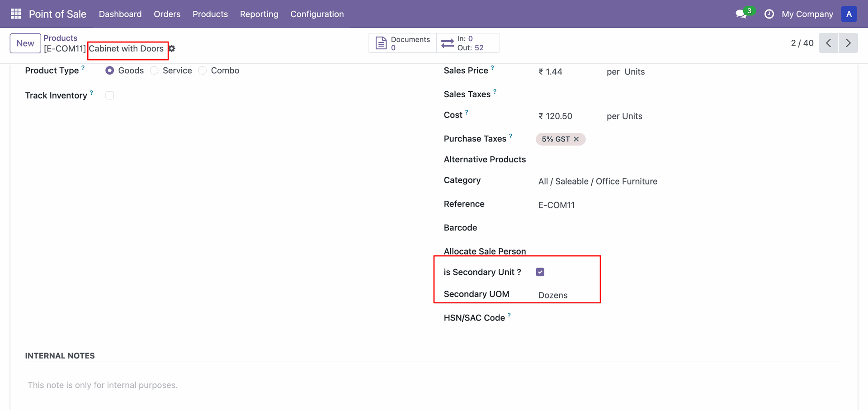Uncheck the is Secondary Unit checkbox
Screen dimensions: 868x410
click(540, 272)
